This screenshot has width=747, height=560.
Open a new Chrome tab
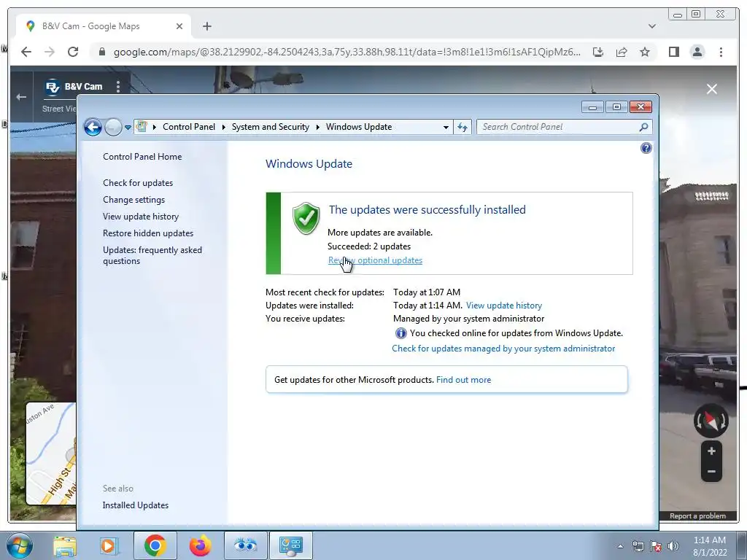coord(206,26)
